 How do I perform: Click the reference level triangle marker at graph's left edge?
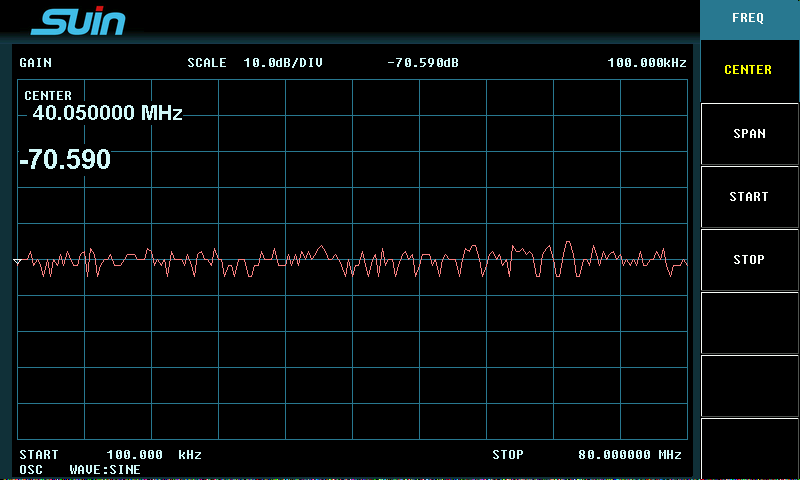pos(17,261)
